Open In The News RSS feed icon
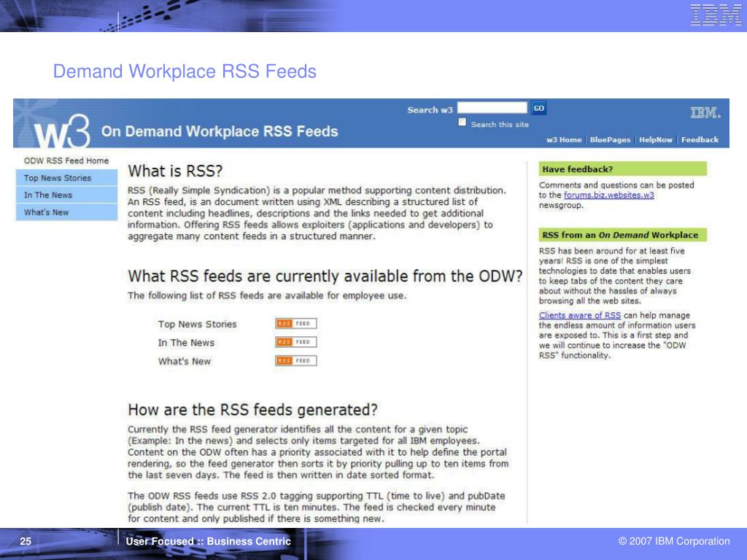Screen dimensions: 747x560 tap(296, 343)
